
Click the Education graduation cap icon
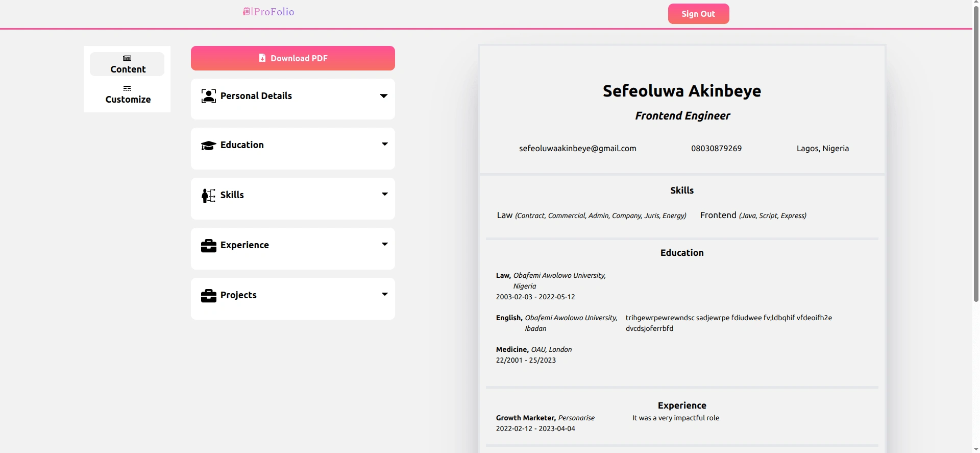pos(208,146)
